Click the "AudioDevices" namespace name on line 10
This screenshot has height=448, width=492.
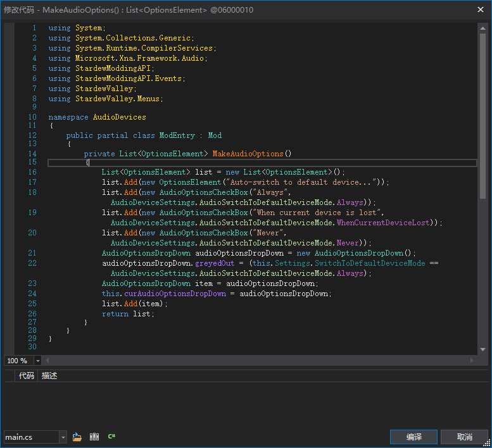pos(120,117)
